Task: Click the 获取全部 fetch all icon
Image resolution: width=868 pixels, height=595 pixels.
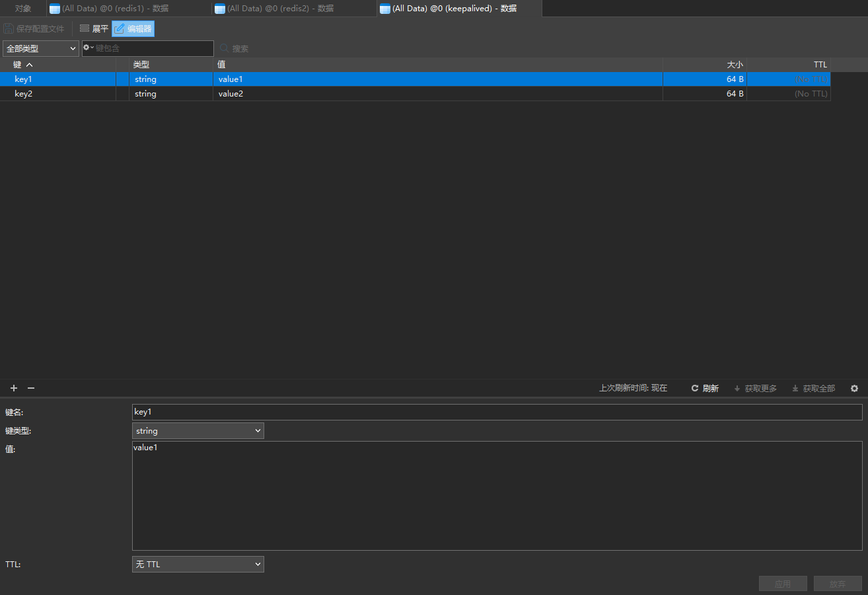Action: point(795,389)
